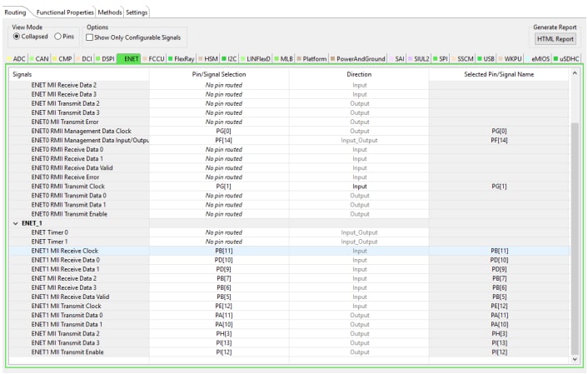Select the PowerAndGround tab
The width and height of the screenshot is (588, 374).
point(360,59)
